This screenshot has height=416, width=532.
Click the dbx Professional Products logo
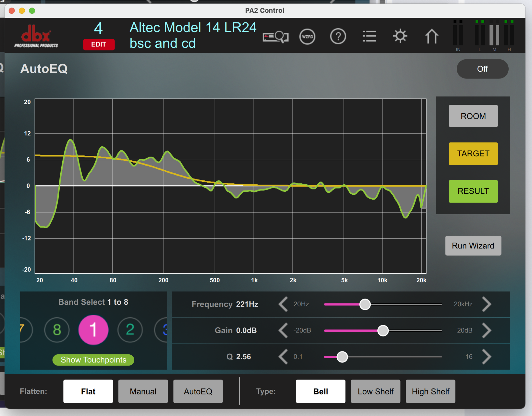pyautogui.click(x=36, y=36)
